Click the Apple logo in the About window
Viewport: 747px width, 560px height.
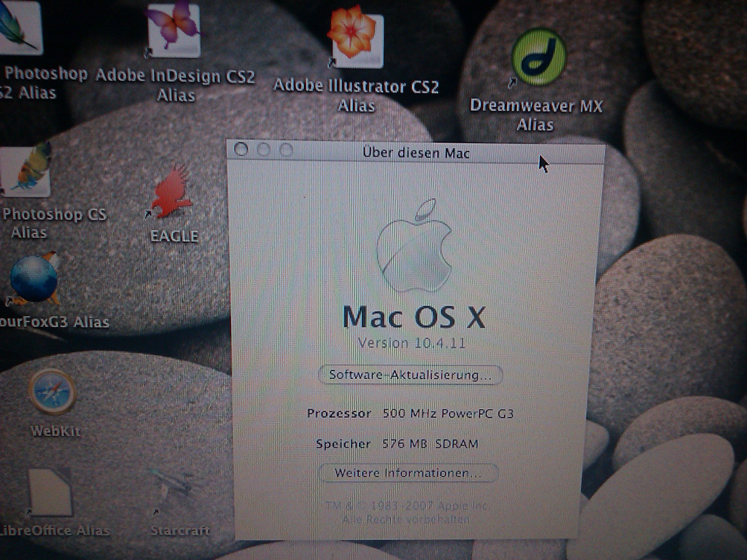pos(414,245)
